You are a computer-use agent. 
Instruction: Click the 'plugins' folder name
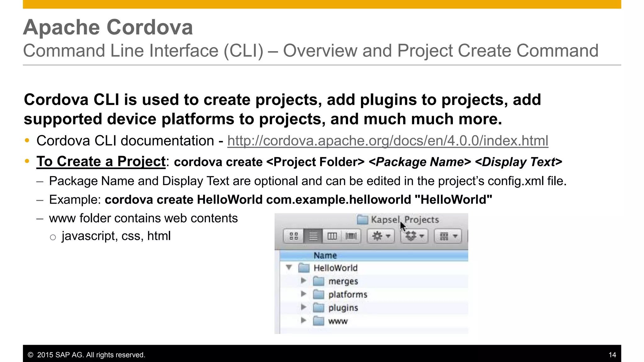tap(343, 308)
